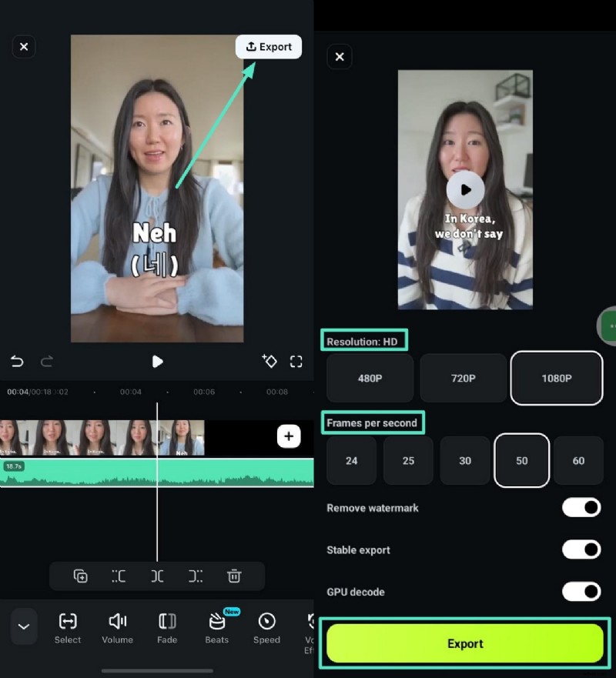The width and height of the screenshot is (616, 678).
Task: Play the video preview thumbnail
Action: (x=465, y=190)
